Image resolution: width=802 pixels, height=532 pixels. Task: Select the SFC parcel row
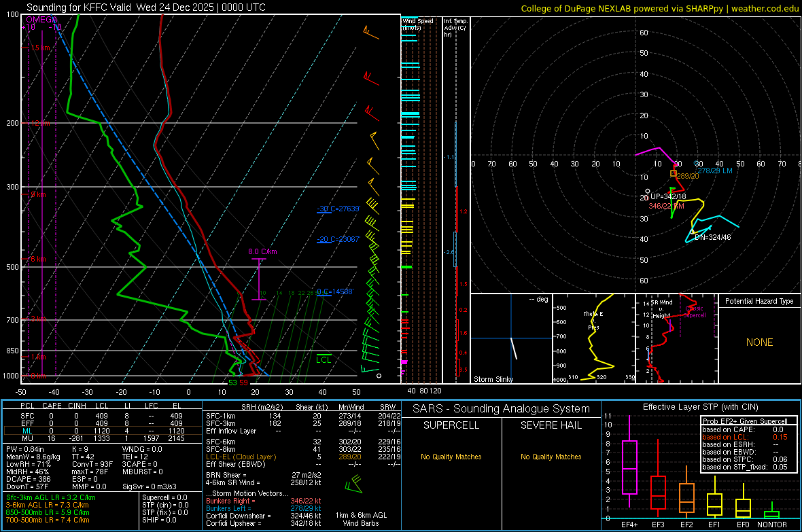102,416
